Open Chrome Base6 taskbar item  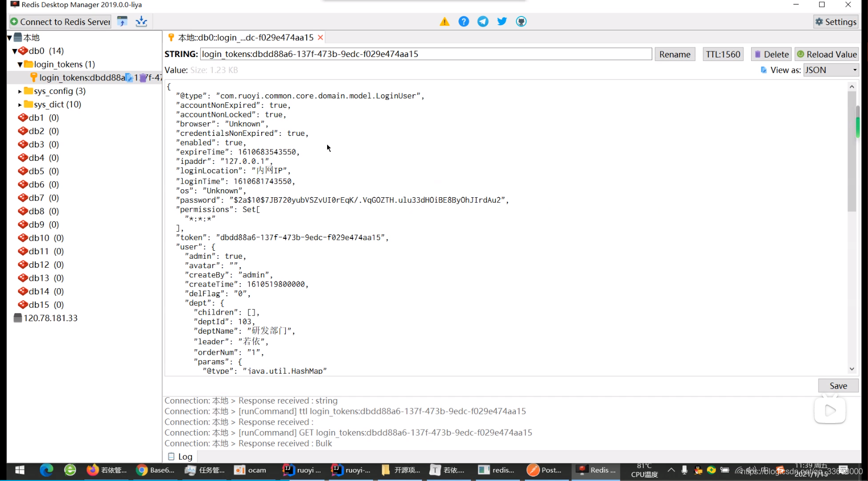tap(156, 470)
